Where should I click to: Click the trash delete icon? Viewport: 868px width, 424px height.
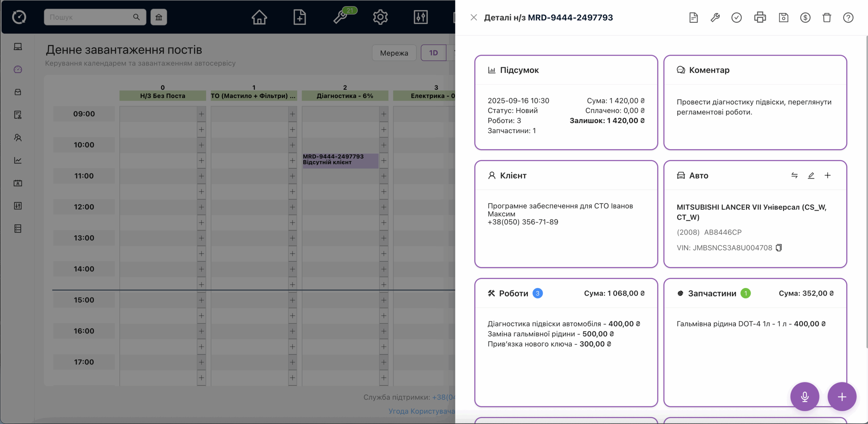(x=827, y=17)
